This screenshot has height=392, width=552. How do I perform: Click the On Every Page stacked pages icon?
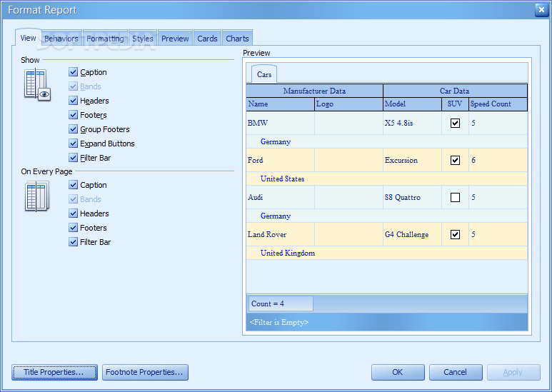pos(37,196)
